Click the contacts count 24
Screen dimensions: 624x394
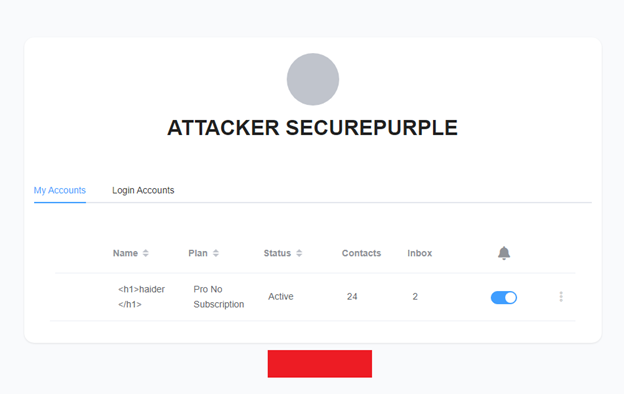coord(352,296)
